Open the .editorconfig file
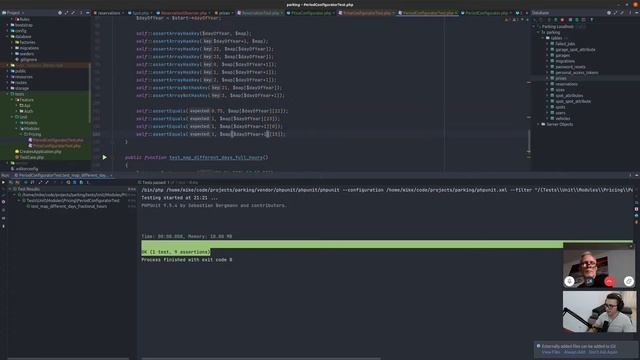 (27, 169)
